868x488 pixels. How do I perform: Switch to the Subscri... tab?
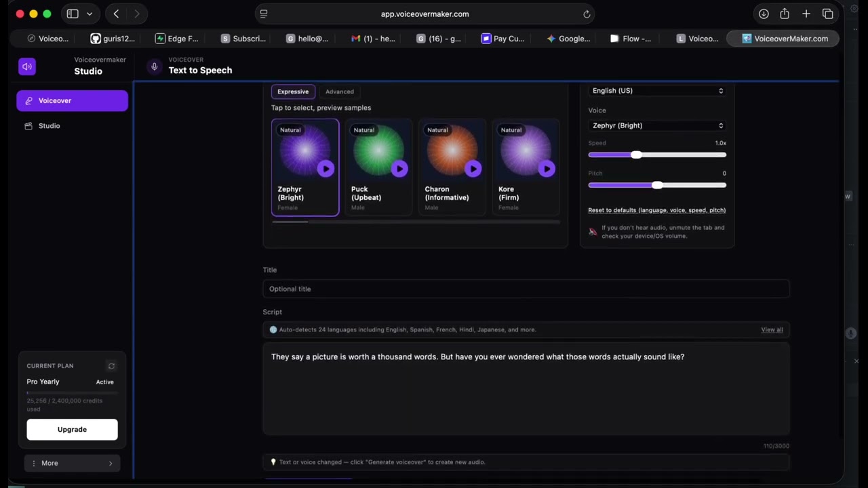pyautogui.click(x=243, y=39)
